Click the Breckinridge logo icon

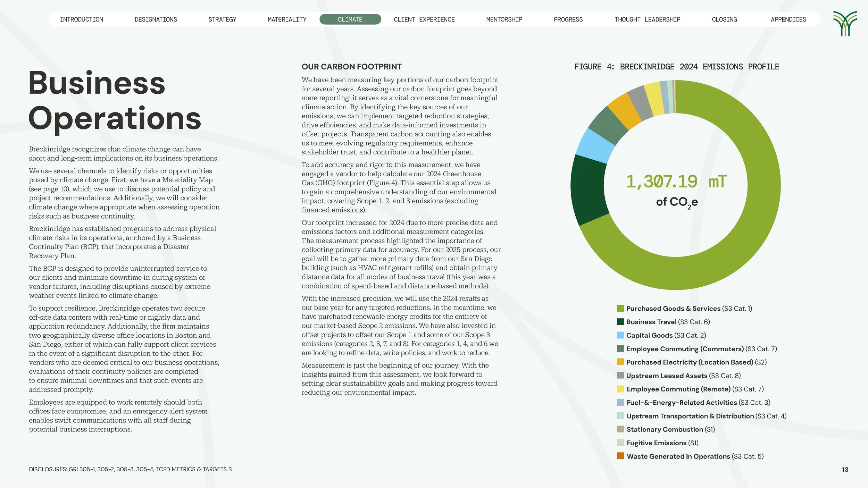[x=845, y=24]
